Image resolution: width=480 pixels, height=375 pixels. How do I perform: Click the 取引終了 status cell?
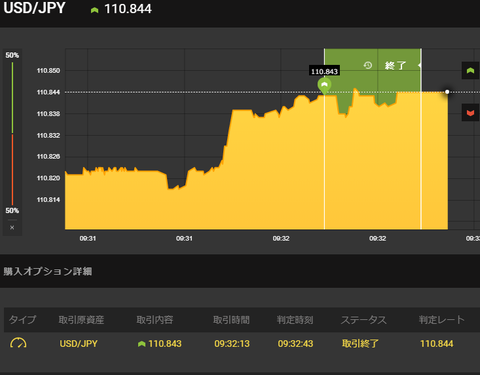tap(360, 344)
